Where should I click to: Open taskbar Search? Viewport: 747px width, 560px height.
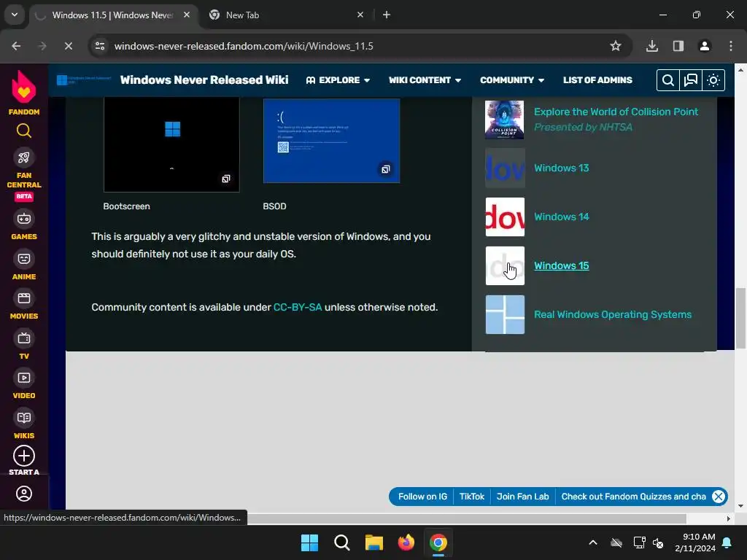(x=342, y=542)
